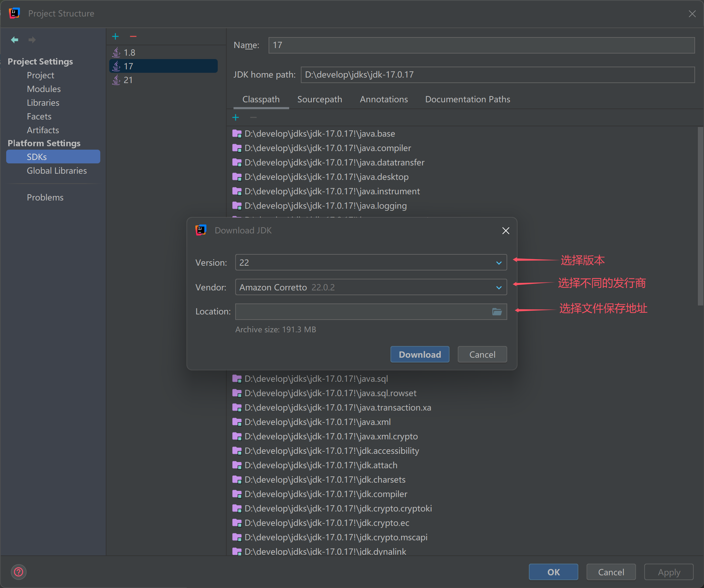Open the help question mark icon
This screenshot has width=704, height=588.
pyautogui.click(x=19, y=572)
